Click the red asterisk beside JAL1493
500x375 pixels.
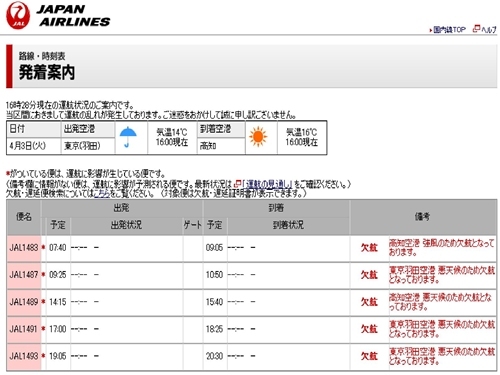[43, 356]
